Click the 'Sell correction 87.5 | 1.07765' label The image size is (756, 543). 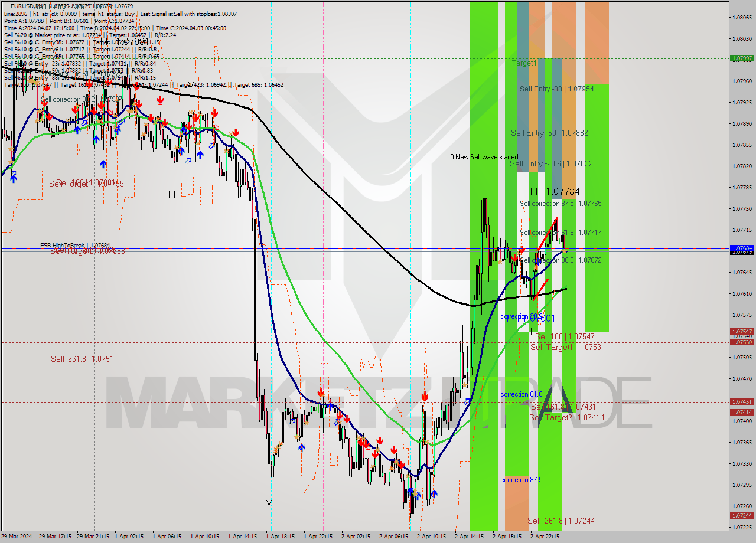click(x=561, y=203)
